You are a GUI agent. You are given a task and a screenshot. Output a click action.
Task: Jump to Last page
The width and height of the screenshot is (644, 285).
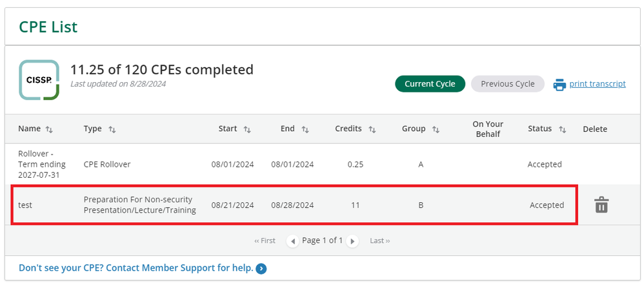coord(379,240)
